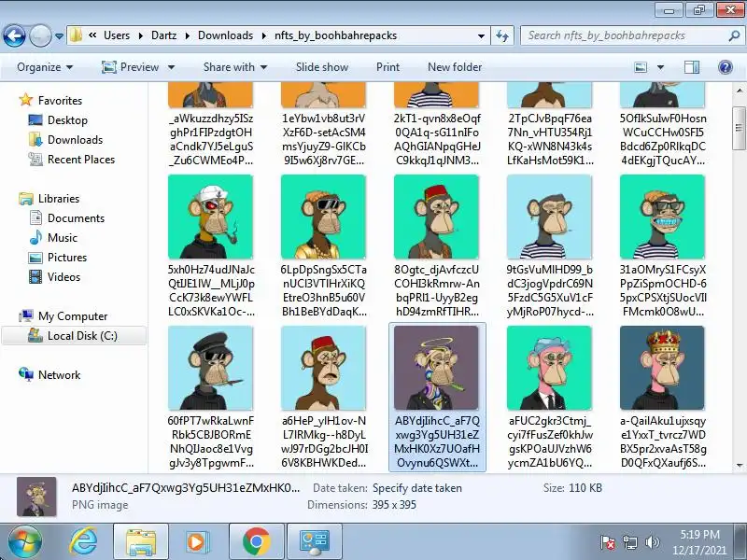Click the scrollbar down arrow
The width and height of the screenshot is (747, 560).
point(739,465)
